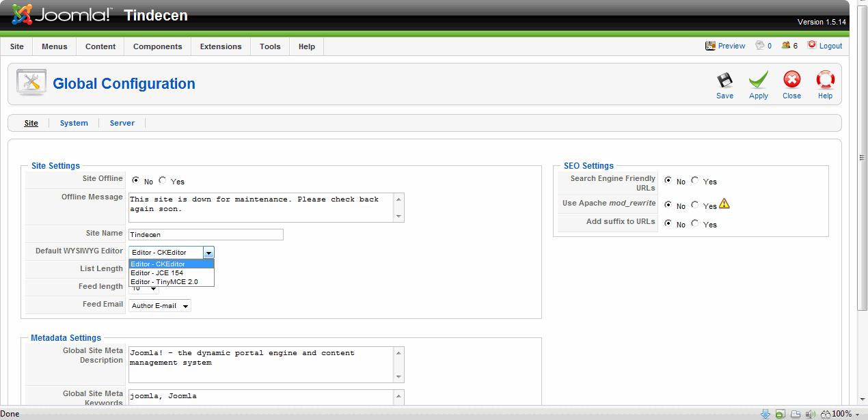This screenshot has height=420, width=868.
Task: Open the Components menu
Action: pyautogui.click(x=158, y=46)
